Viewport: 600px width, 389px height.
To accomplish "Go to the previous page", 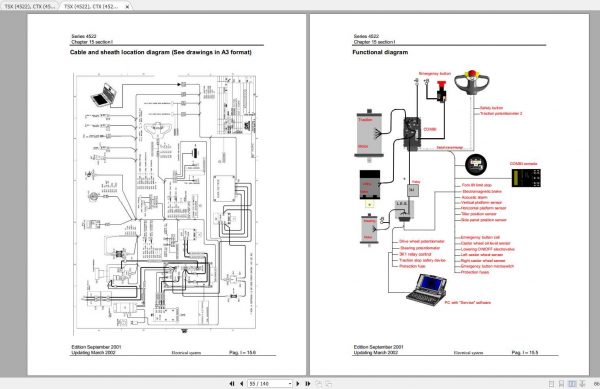I will coord(241,383).
